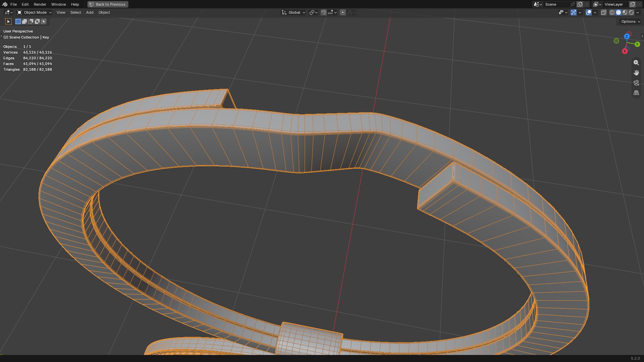Open the Blender logo application menu

(x=5, y=4)
